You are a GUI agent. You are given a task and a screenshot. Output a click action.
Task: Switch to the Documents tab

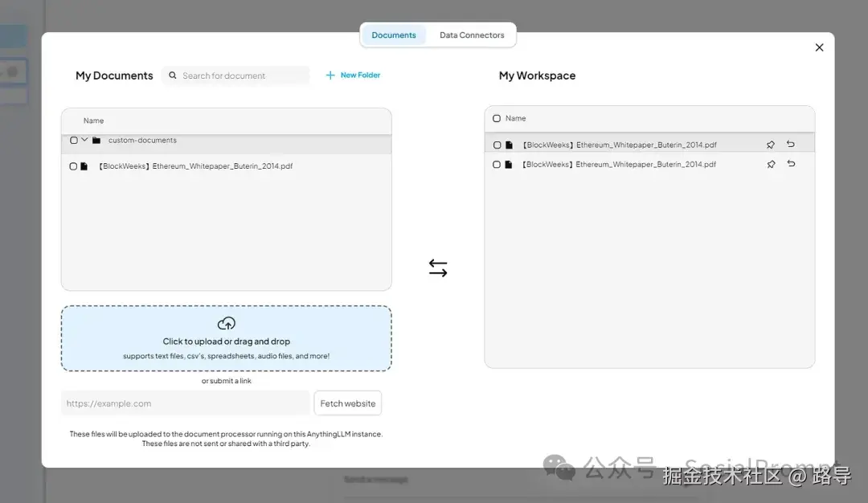(x=394, y=35)
